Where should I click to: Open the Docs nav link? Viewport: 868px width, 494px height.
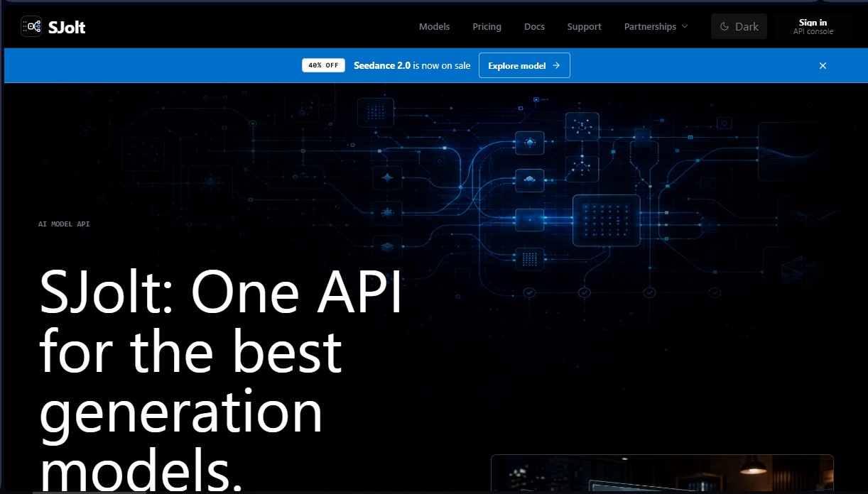tap(534, 26)
